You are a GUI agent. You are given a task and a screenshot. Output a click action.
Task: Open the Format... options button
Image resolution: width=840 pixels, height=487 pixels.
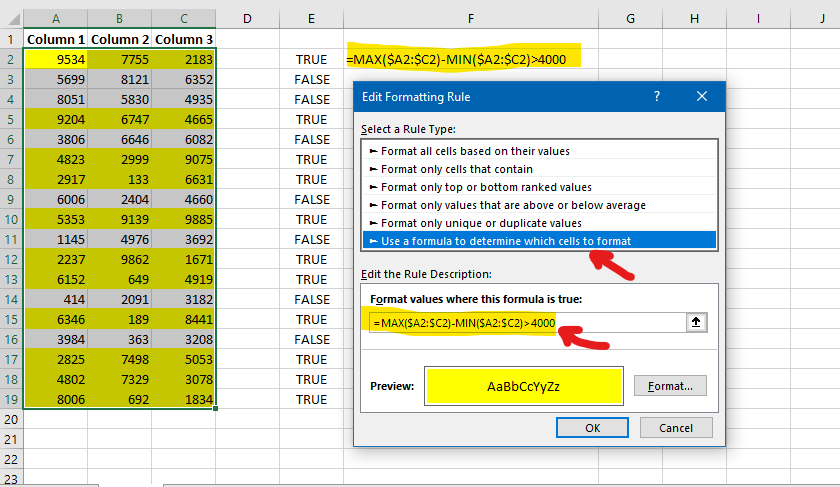pyautogui.click(x=670, y=386)
